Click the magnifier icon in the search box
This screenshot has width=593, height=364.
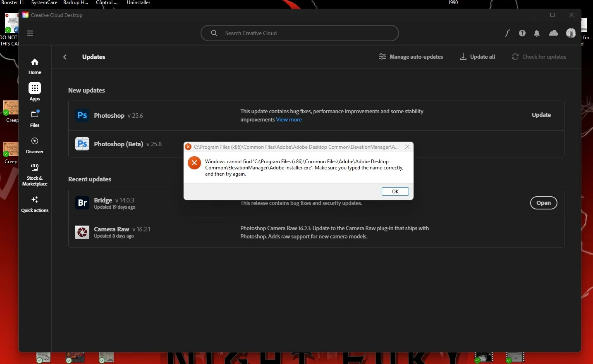click(214, 33)
